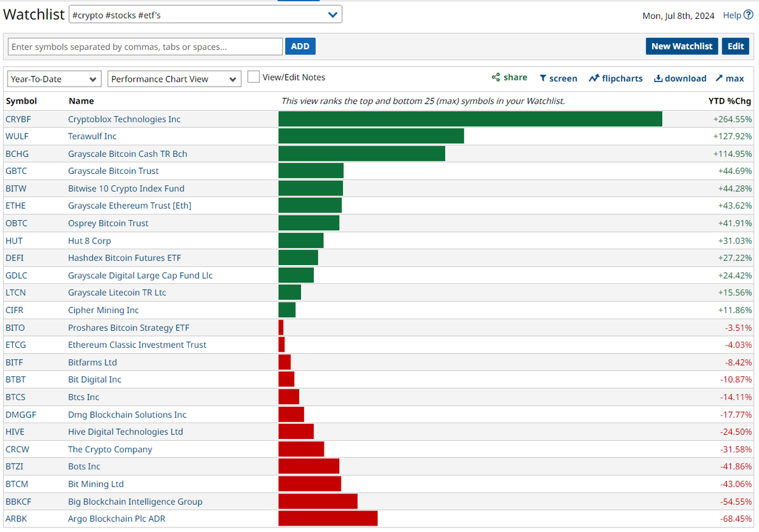
Task: Click Terawulf Inc name
Action: pos(92,136)
